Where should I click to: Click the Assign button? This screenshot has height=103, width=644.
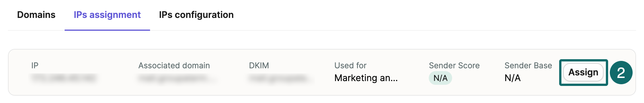[x=583, y=72]
